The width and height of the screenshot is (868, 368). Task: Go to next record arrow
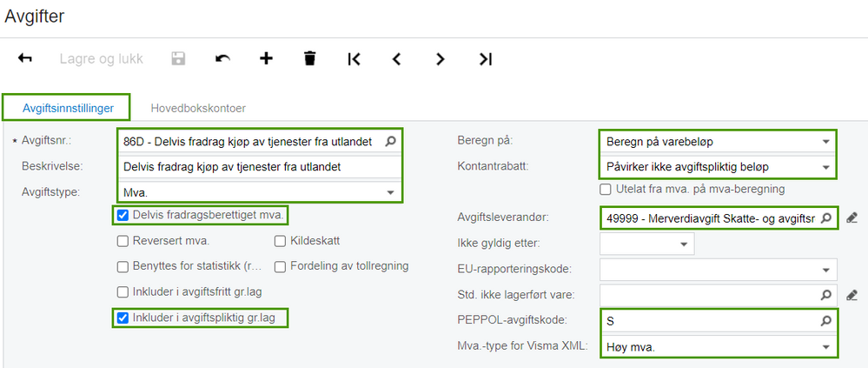441,59
